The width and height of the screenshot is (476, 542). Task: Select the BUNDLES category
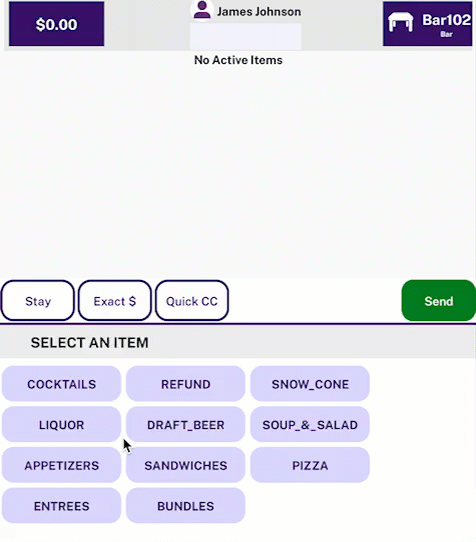[x=186, y=506]
